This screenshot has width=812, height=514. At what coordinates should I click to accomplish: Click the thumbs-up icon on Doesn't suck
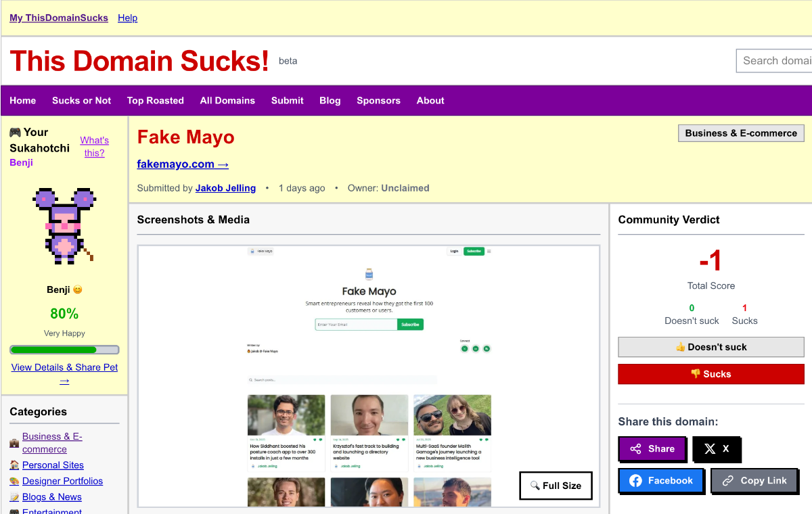coord(681,347)
